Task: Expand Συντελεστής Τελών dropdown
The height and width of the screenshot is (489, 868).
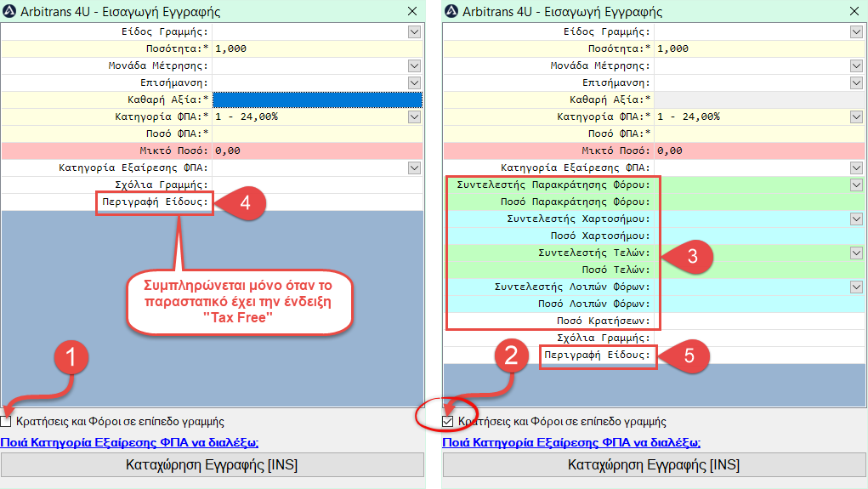Action: [x=856, y=253]
